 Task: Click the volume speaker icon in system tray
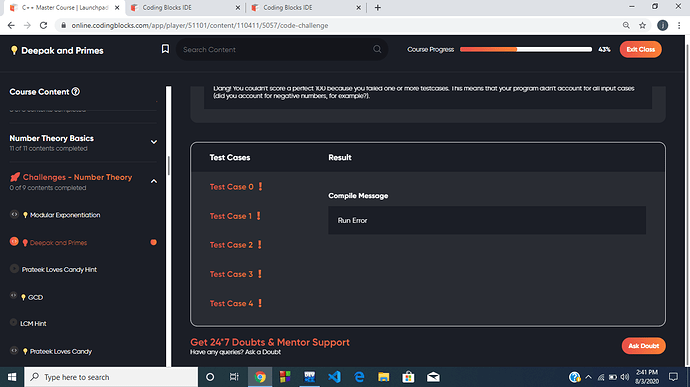[624, 377]
